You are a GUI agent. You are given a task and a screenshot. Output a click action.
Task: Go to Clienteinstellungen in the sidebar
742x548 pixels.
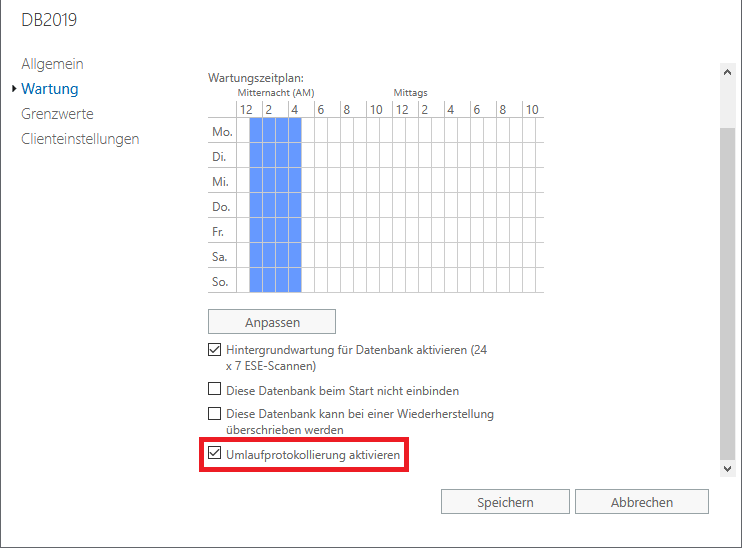(80, 139)
